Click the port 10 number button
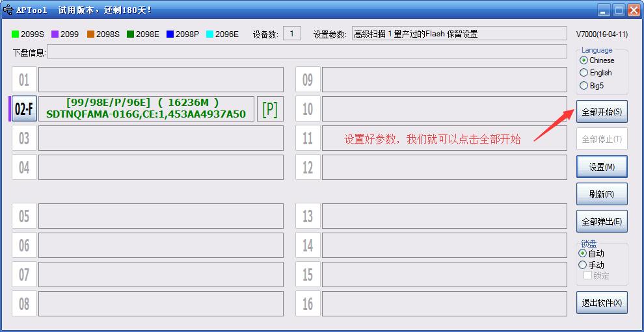Viewport: 644px width, 332px height. click(308, 109)
